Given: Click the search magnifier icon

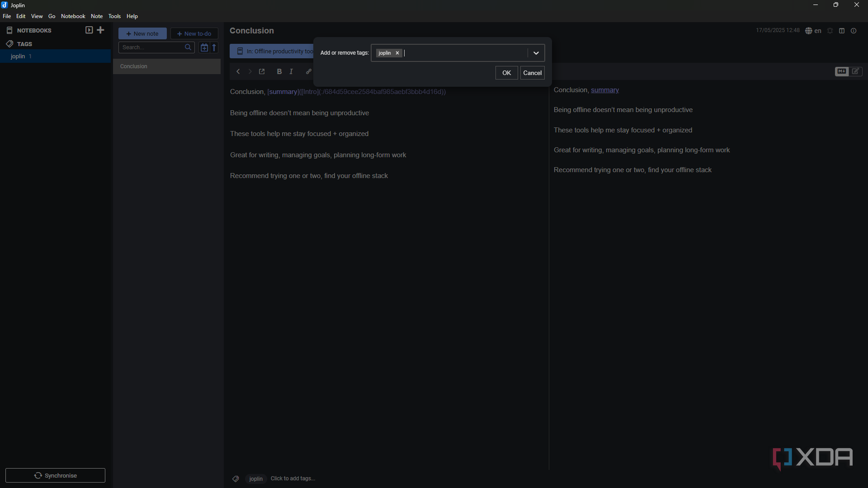Looking at the screenshot, I should [x=189, y=47].
